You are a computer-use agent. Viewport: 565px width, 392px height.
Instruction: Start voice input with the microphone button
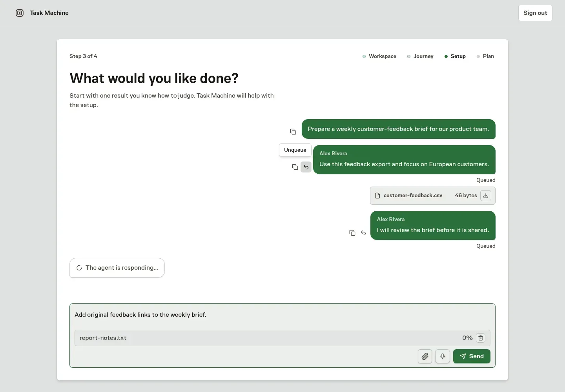pyautogui.click(x=443, y=356)
